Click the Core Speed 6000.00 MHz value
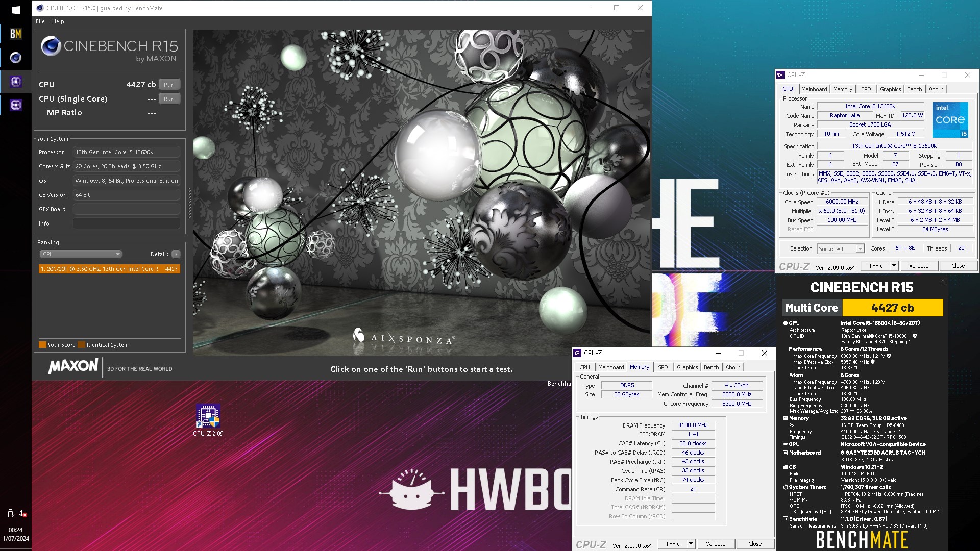 [842, 202]
